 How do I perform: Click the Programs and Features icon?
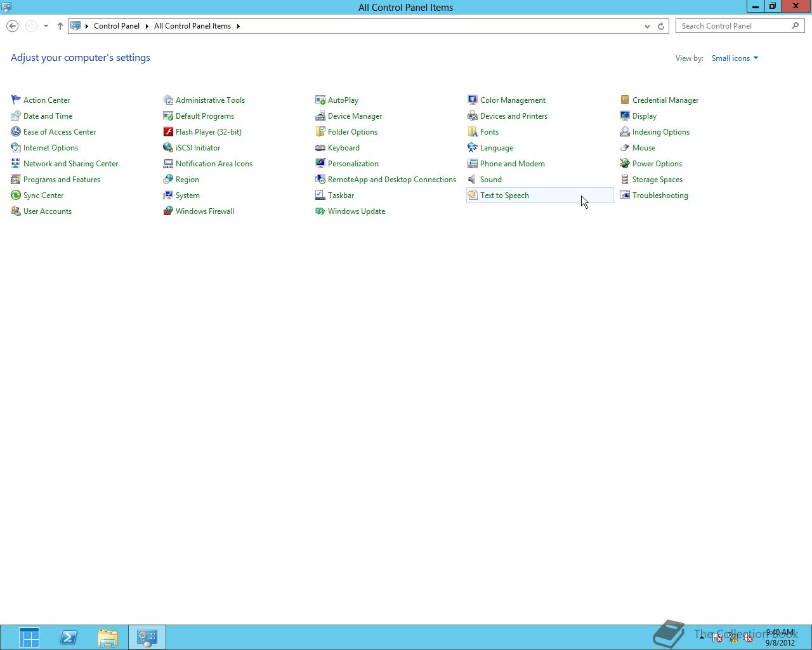tap(16, 179)
